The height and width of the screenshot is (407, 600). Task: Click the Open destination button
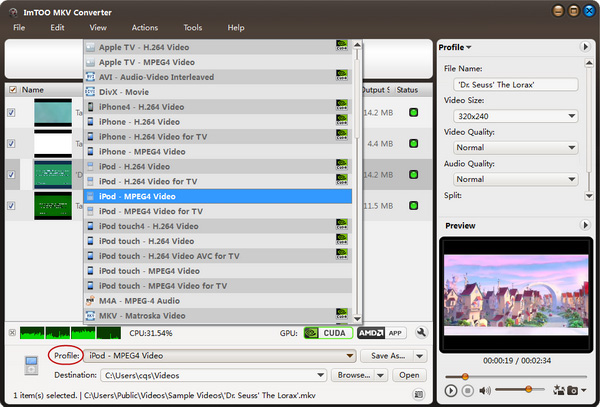[409, 375]
